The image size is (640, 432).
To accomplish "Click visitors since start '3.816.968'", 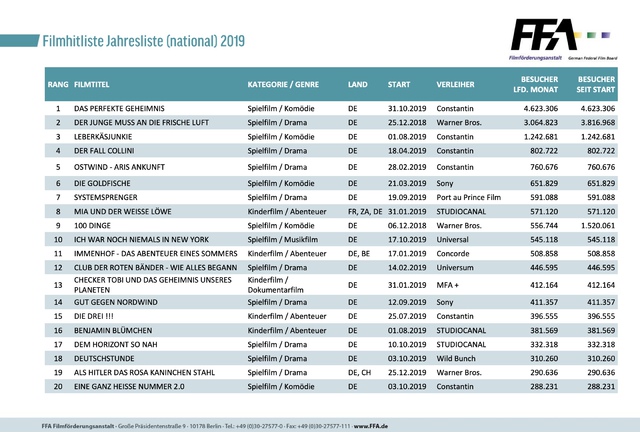I will coord(598,122).
